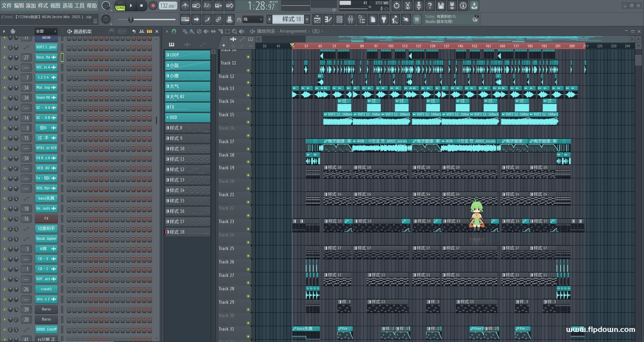
Task: Select the 大气 #2 pattern in picker
Action: (187, 97)
